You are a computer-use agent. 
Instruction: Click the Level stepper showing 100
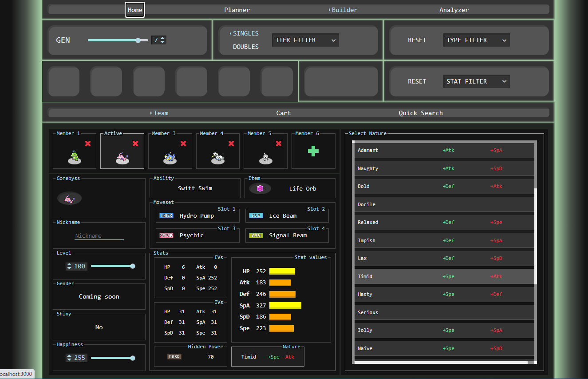tap(76, 266)
